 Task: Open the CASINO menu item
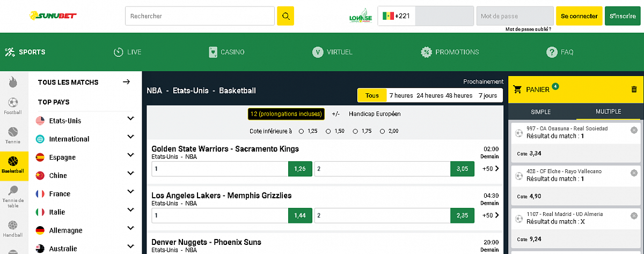pos(226,52)
